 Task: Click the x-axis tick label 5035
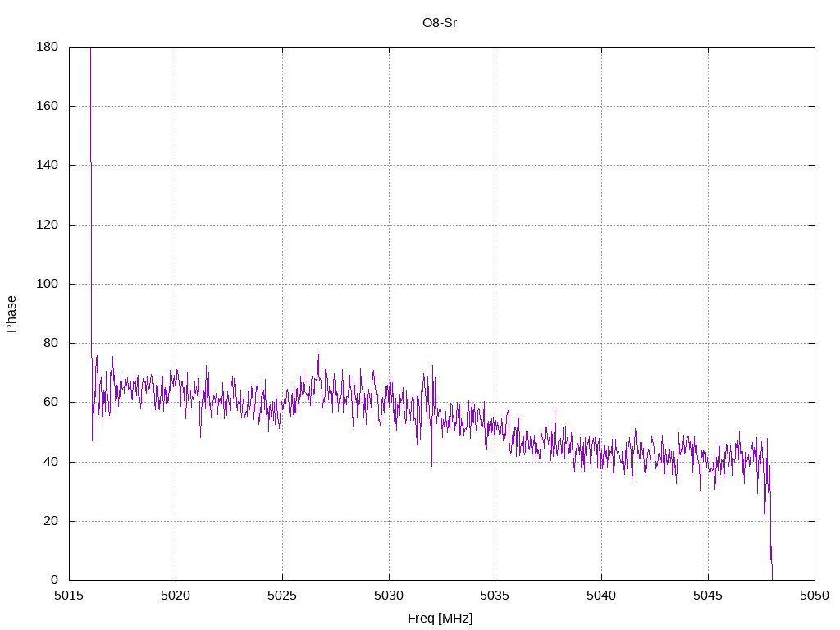495,596
